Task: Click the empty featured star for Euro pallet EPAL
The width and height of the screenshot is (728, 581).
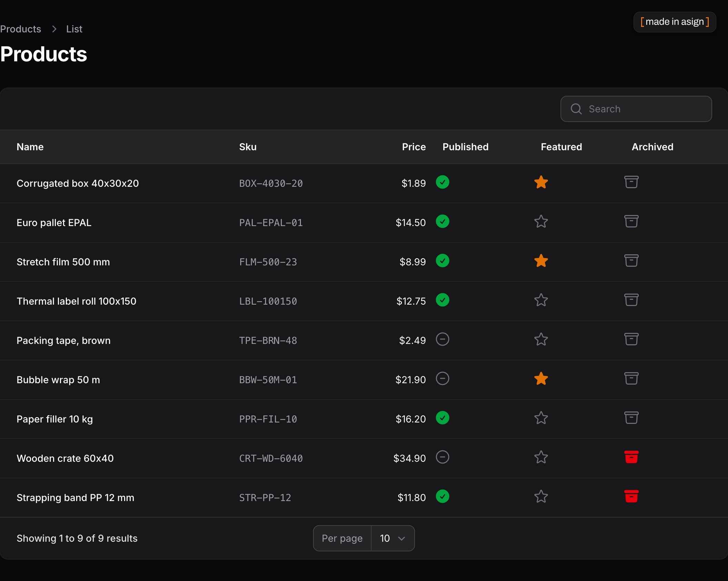Action: point(541,222)
